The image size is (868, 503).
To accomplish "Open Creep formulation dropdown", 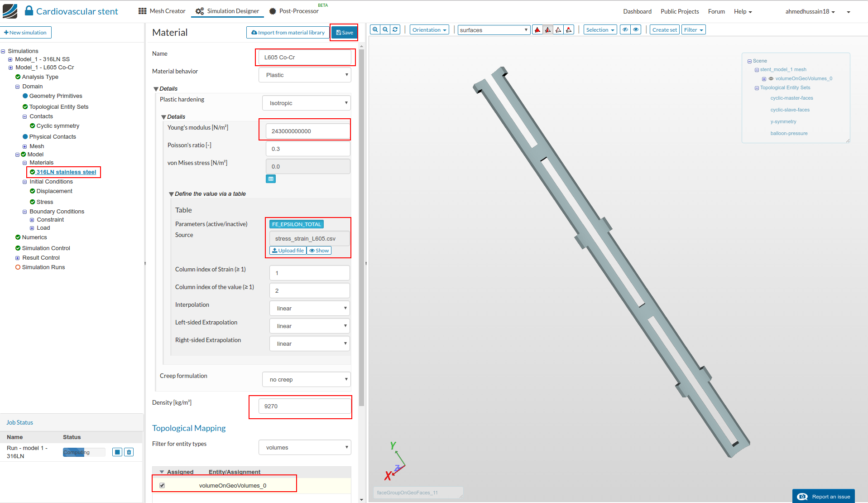I will coord(307,379).
